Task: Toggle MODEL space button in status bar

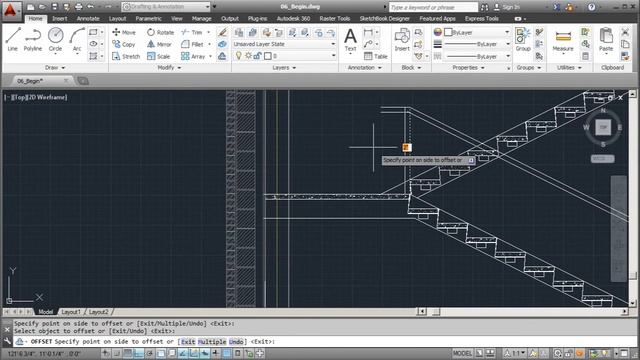Action: (x=462, y=353)
